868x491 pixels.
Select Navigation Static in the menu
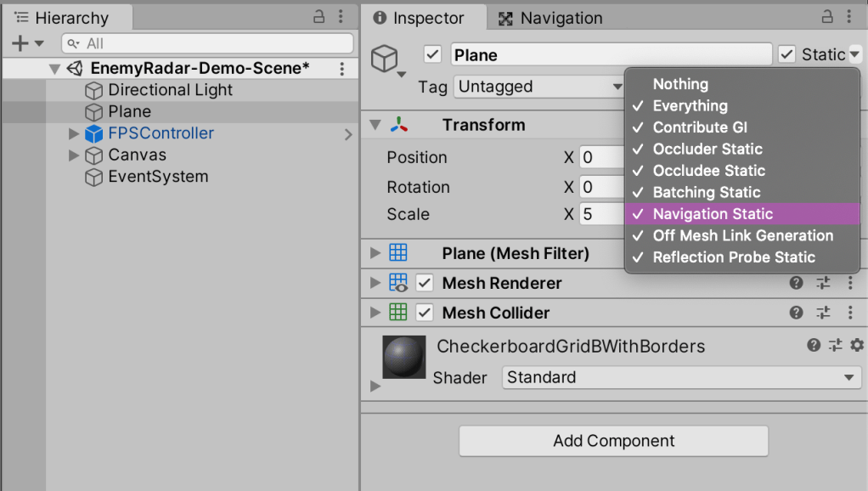point(712,214)
